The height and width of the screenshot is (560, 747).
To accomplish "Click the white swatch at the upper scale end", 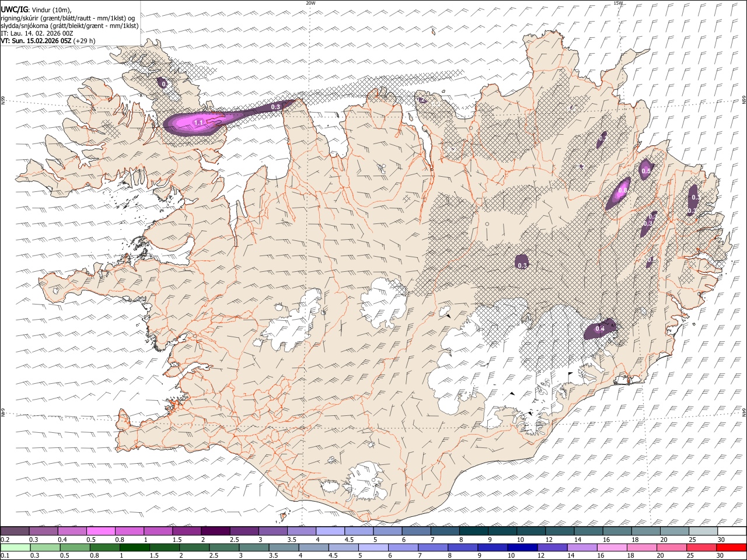I will pos(732,531).
